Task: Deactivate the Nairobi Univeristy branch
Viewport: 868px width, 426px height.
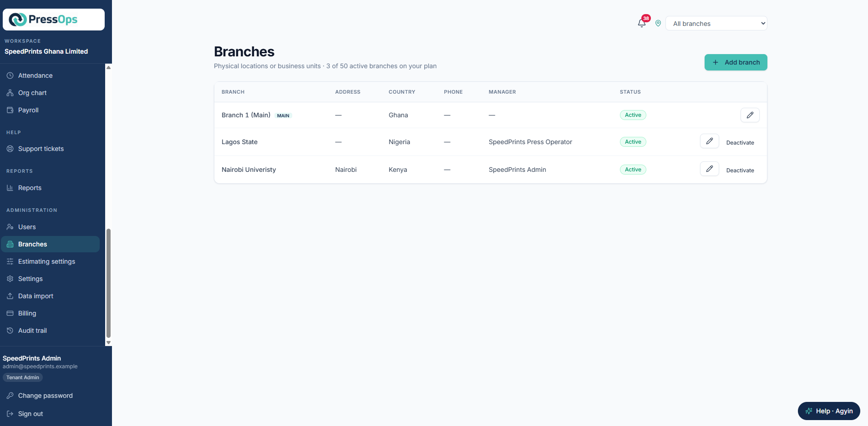Action: (740, 170)
